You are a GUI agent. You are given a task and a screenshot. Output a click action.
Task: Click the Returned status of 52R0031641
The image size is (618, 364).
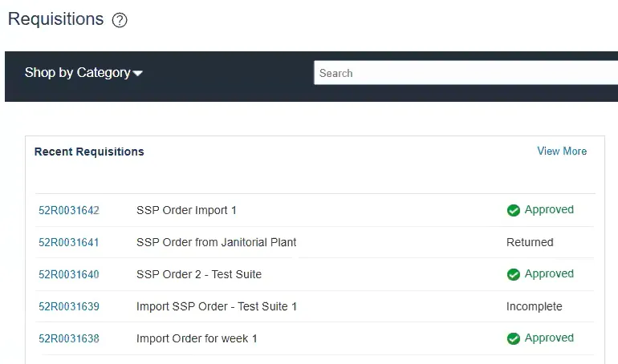(x=530, y=242)
